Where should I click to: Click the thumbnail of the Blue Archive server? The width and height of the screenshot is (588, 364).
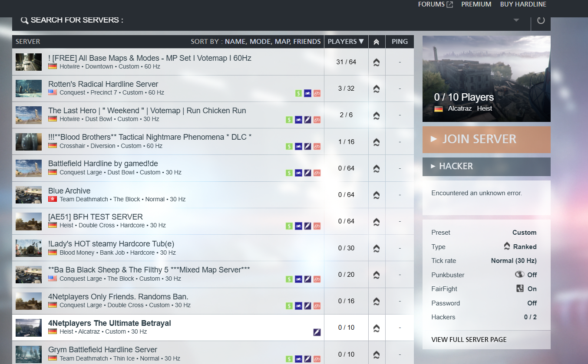[x=29, y=195]
